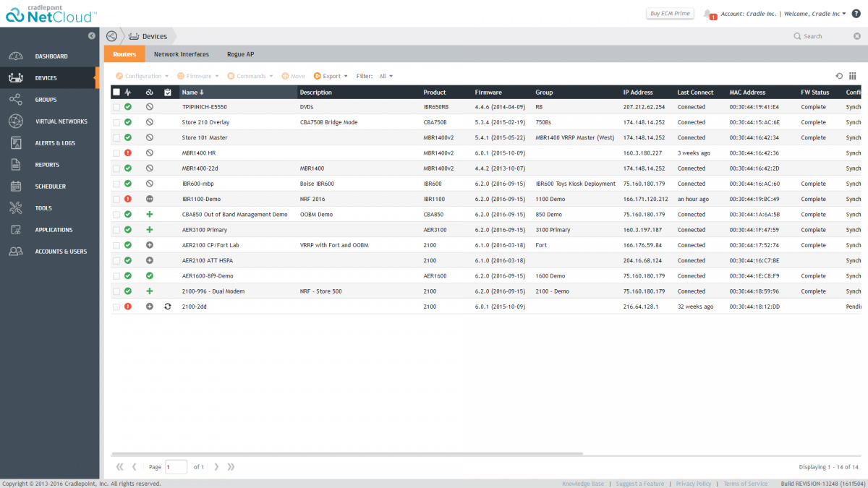
Task: Open the Knowledge Base link
Action: pyautogui.click(x=582, y=484)
